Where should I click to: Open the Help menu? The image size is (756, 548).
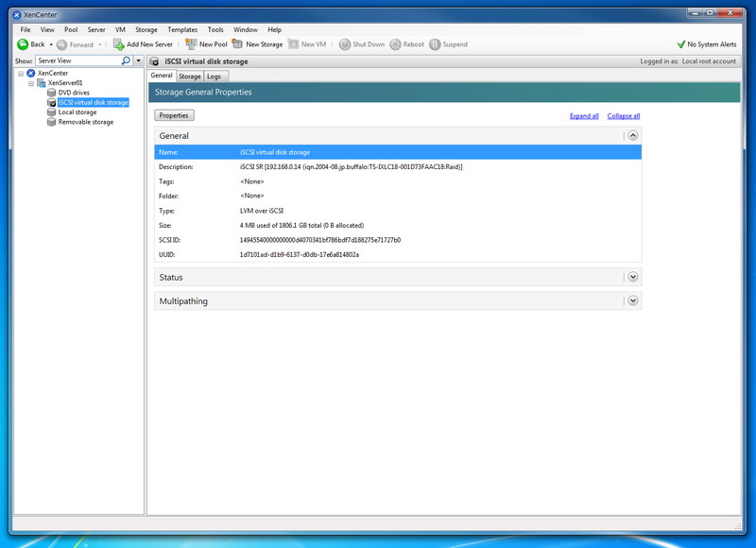coord(274,30)
